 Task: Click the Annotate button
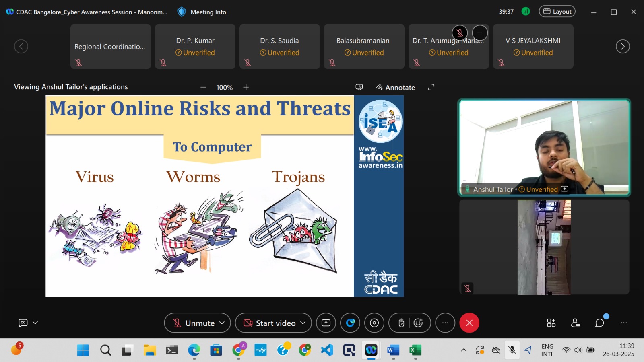coord(395,87)
